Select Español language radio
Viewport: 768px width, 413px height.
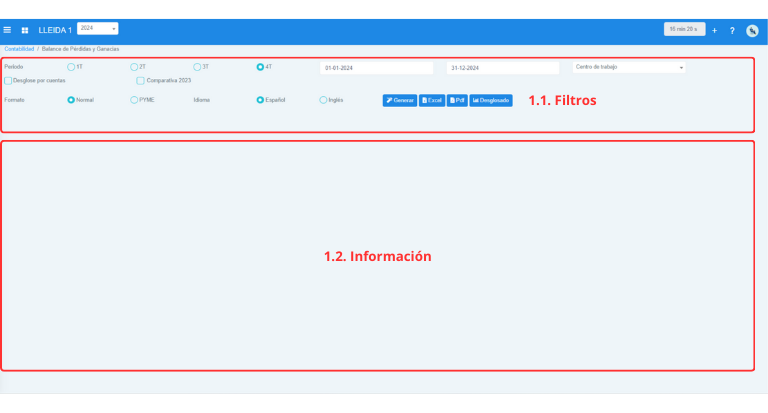click(x=260, y=100)
